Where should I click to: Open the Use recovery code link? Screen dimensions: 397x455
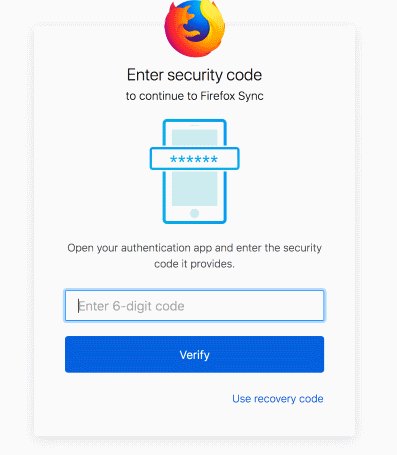coord(278,399)
